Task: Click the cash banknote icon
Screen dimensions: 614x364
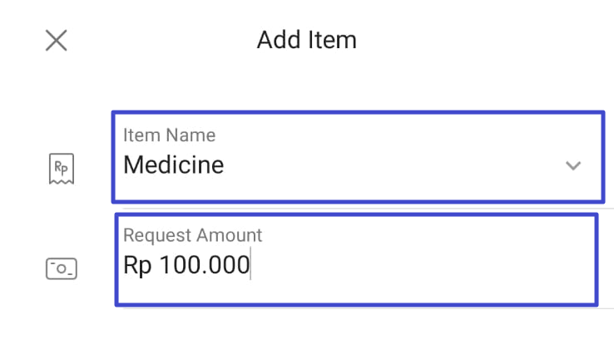Action: (62, 268)
